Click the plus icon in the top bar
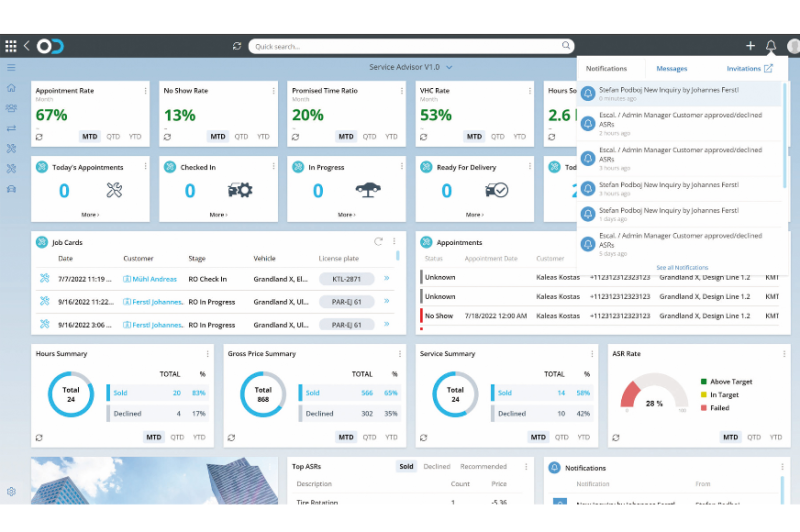Screen dimensions: 800x532 [750, 46]
